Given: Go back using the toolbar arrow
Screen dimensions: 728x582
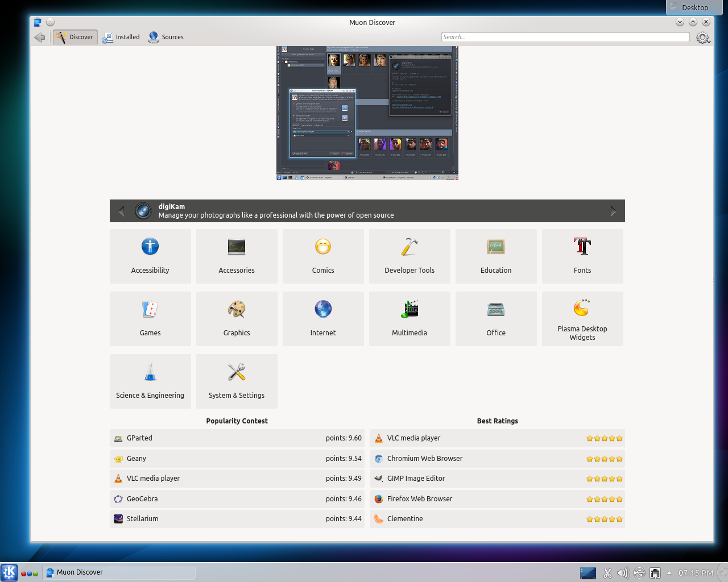Looking at the screenshot, I should 39,38.
